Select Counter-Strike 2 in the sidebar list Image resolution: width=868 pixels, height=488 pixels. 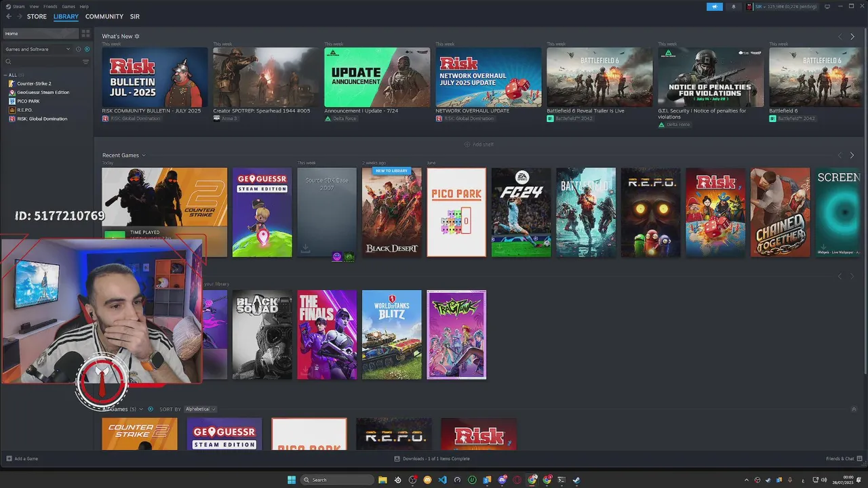pos(34,83)
